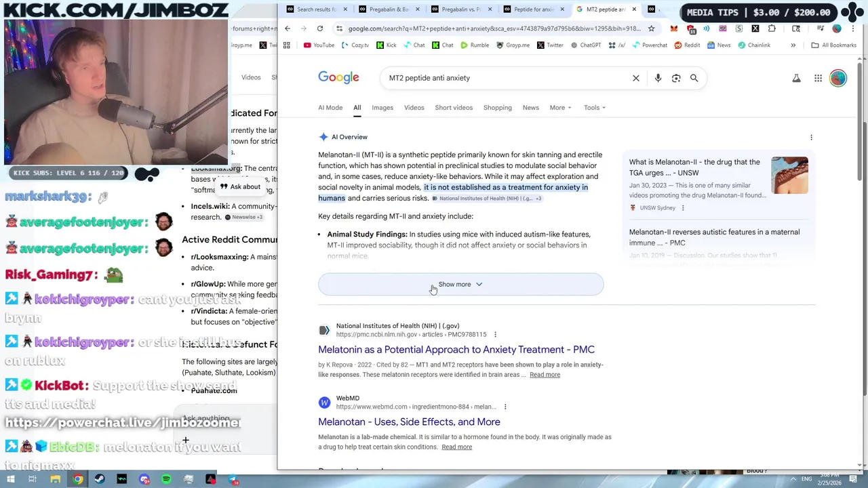Switch to the Videos results tab

[x=414, y=108]
